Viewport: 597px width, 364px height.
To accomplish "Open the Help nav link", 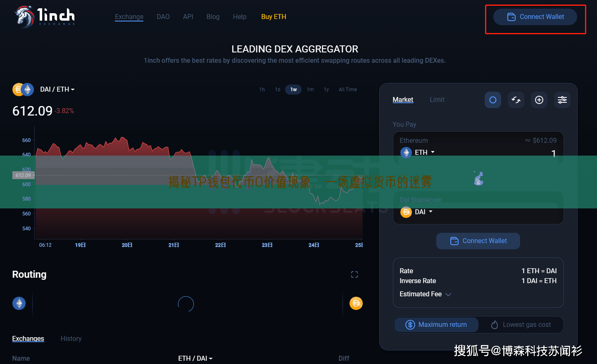I will coord(240,17).
